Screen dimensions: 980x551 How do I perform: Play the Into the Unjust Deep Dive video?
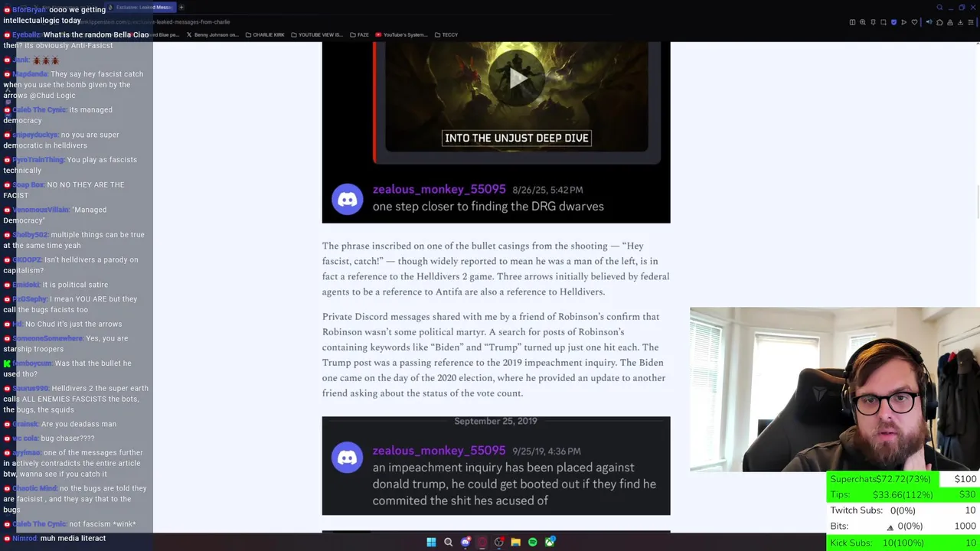517,77
